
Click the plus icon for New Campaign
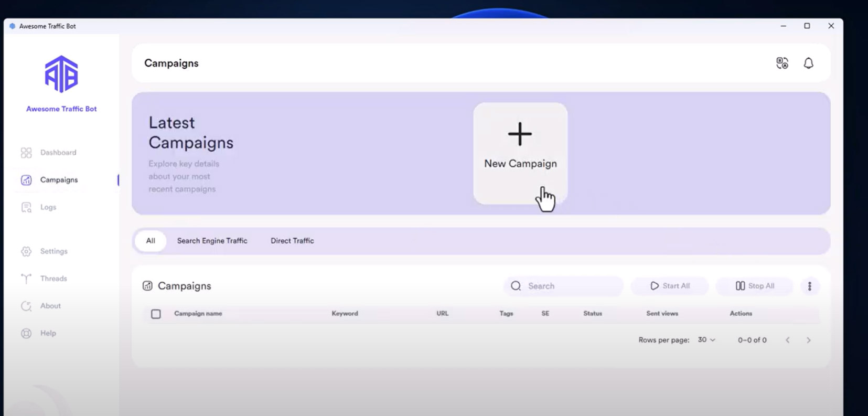pyautogui.click(x=520, y=134)
